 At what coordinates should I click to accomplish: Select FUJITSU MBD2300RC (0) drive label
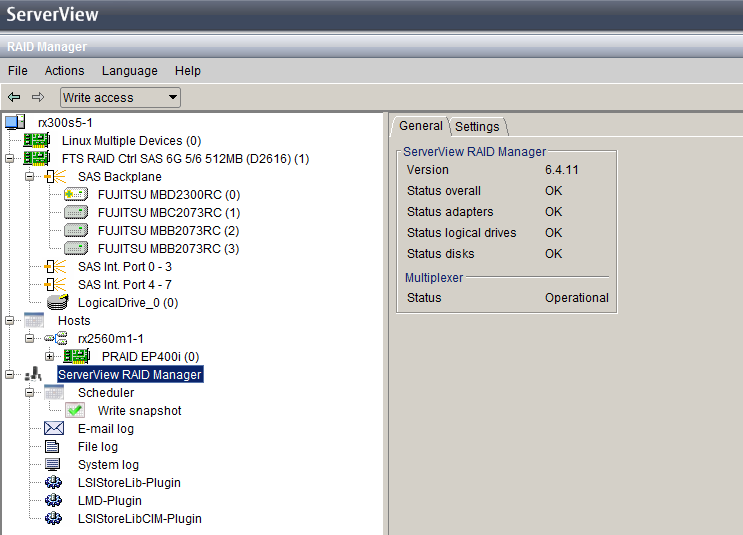[x=169, y=195]
